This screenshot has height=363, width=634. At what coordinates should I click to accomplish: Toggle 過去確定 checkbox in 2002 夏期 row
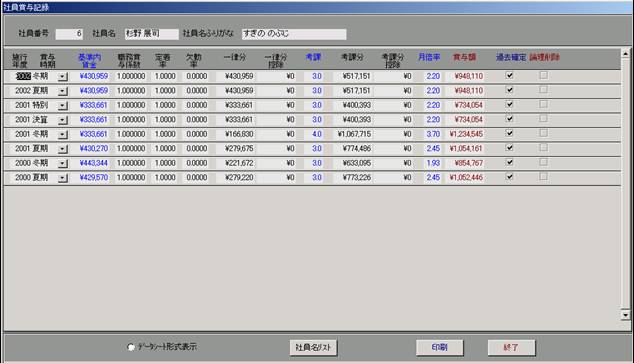(x=509, y=90)
